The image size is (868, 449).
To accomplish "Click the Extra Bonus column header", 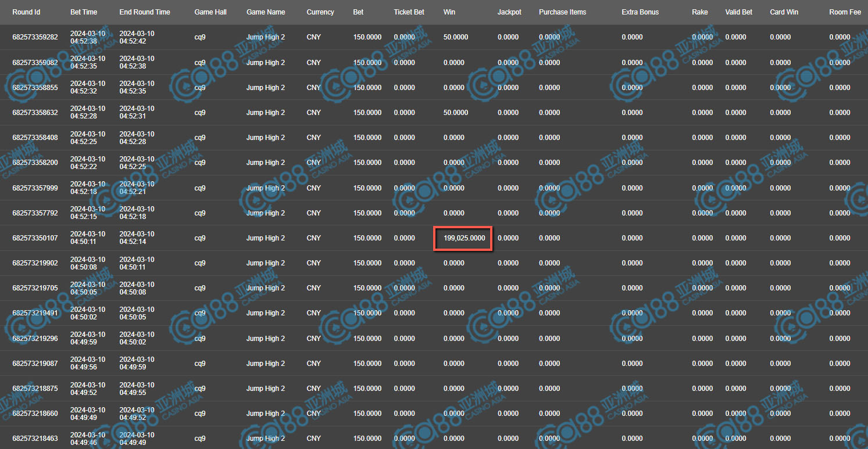I will click(640, 12).
